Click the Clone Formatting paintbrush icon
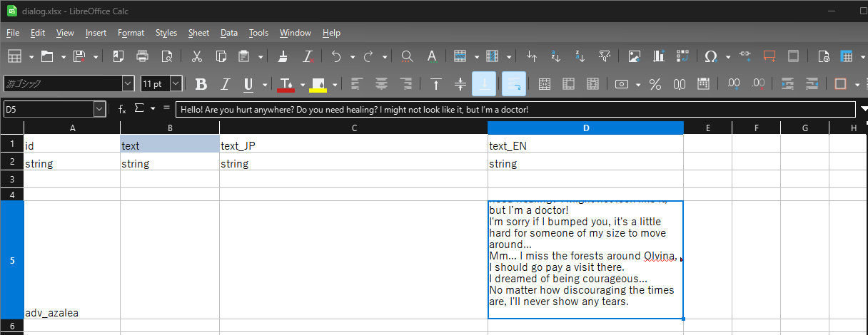The image size is (868, 335). pos(283,56)
